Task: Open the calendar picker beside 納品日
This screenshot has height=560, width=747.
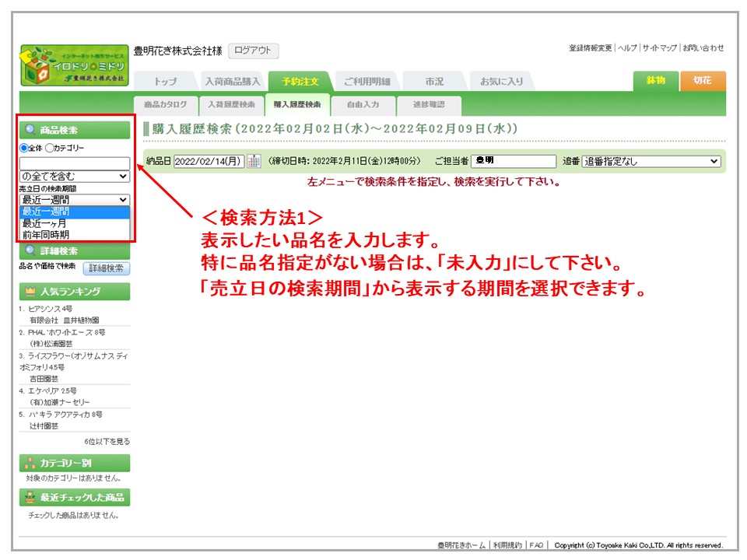Action: tap(254, 161)
